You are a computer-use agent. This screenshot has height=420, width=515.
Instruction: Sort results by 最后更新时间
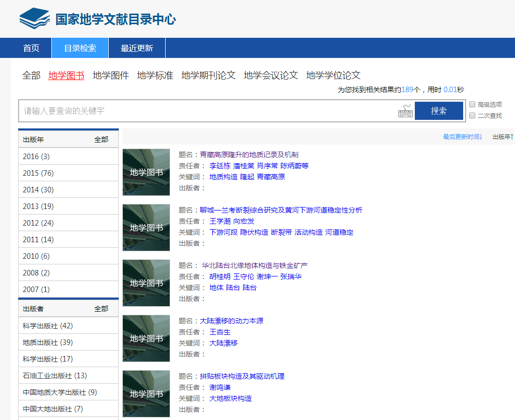[462, 137]
